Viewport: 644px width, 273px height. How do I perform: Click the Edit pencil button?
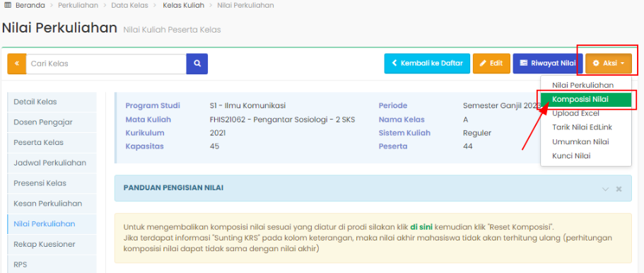(x=491, y=64)
